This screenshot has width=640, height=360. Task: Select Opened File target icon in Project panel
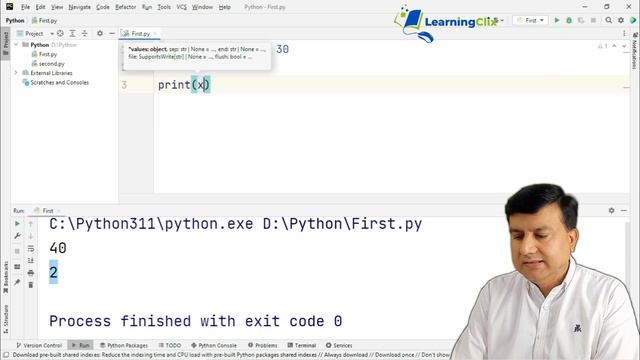point(60,33)
